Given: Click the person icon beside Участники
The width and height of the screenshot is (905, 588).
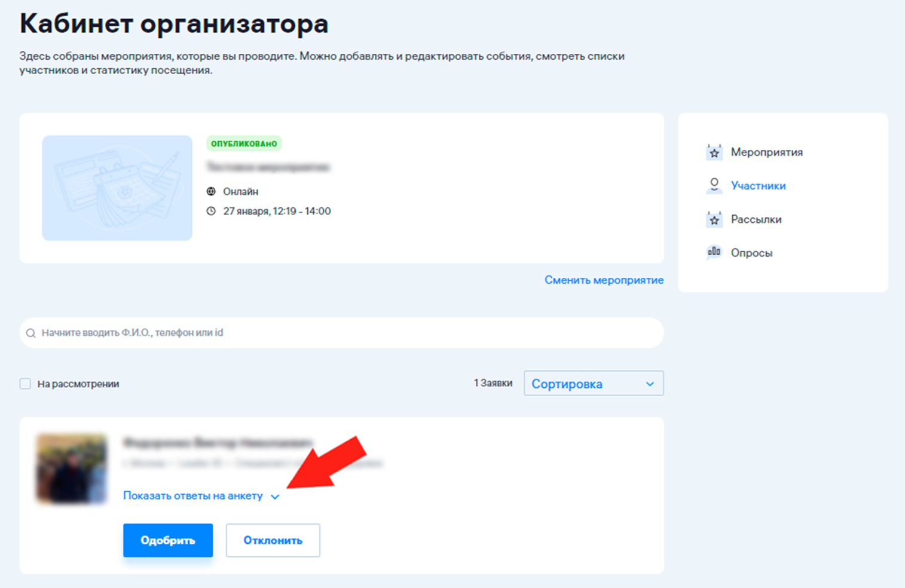Looking at the screenshot, I should [714, 186].
